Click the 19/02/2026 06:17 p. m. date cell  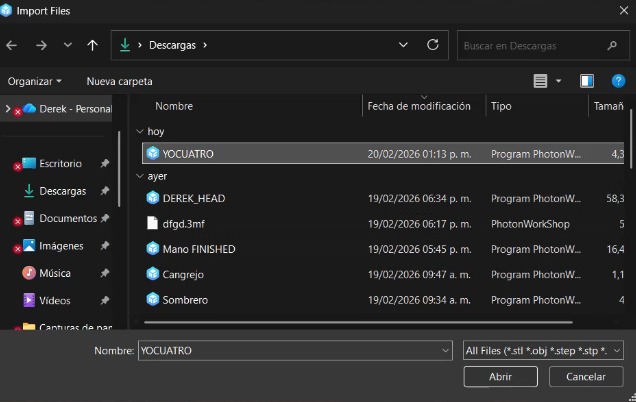pos(419,224)
